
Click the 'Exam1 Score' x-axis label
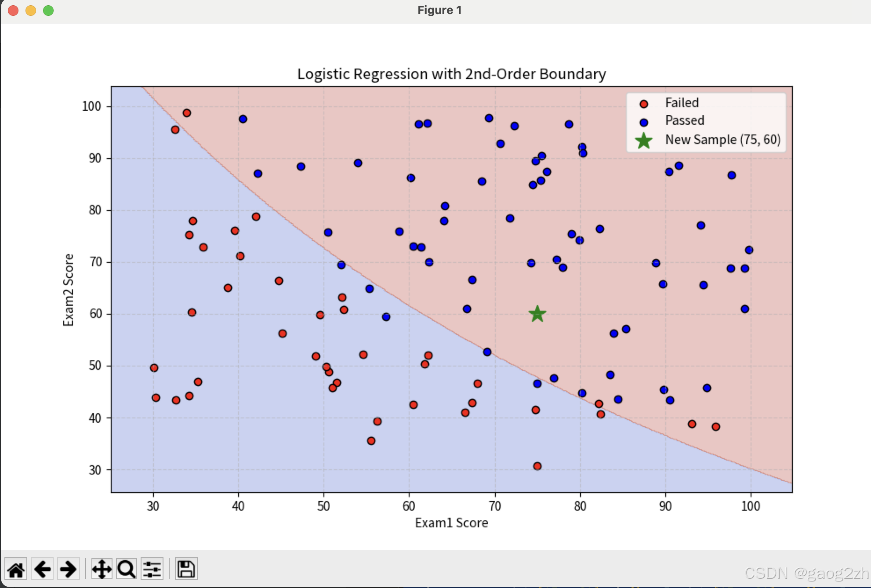tap(451, 523)
